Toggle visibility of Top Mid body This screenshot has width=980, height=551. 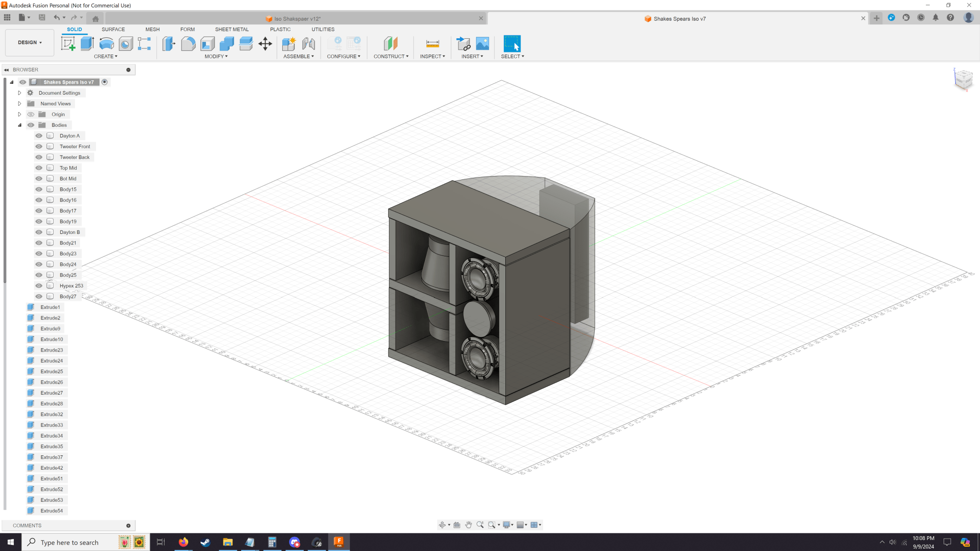[x=39, y=168]
